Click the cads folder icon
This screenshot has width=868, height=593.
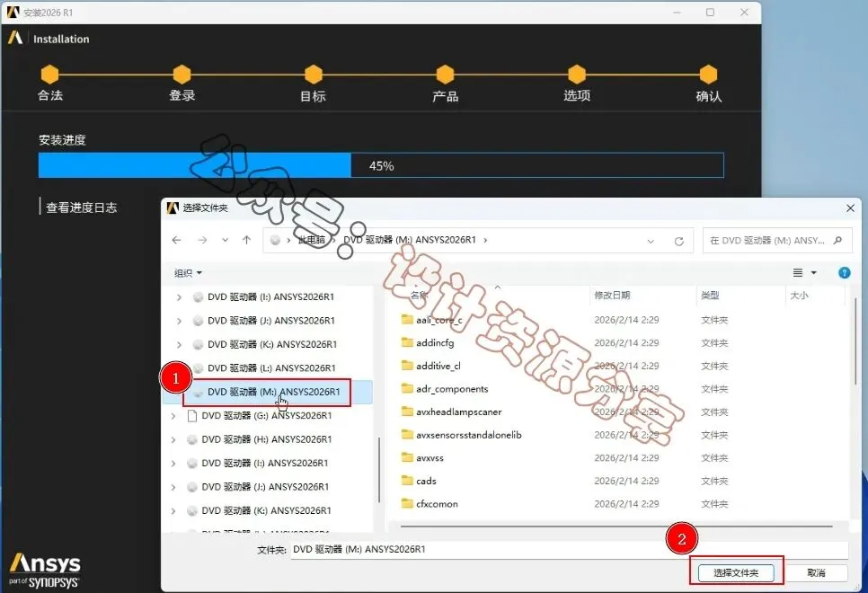point(407,481)
